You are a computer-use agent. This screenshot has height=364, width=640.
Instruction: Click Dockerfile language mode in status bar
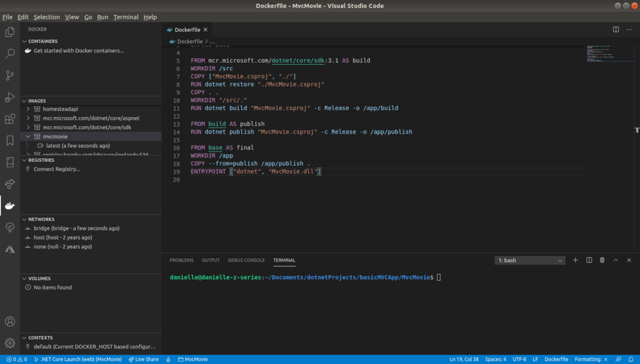tap(556, 359)
